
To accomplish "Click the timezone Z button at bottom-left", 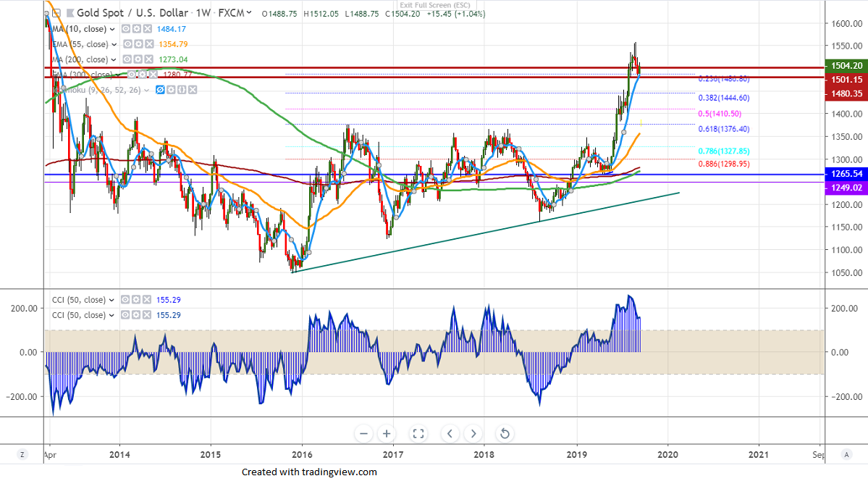I will tap(22, 454).
